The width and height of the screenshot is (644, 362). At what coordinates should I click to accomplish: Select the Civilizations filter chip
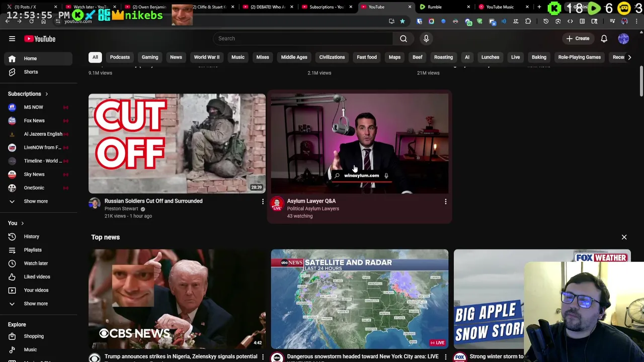pos(332,57)
